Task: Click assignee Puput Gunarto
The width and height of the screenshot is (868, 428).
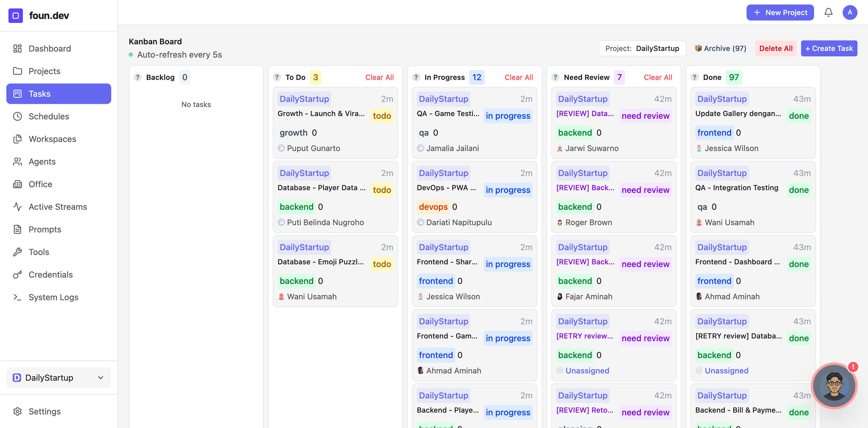Action: click(309, 148)
